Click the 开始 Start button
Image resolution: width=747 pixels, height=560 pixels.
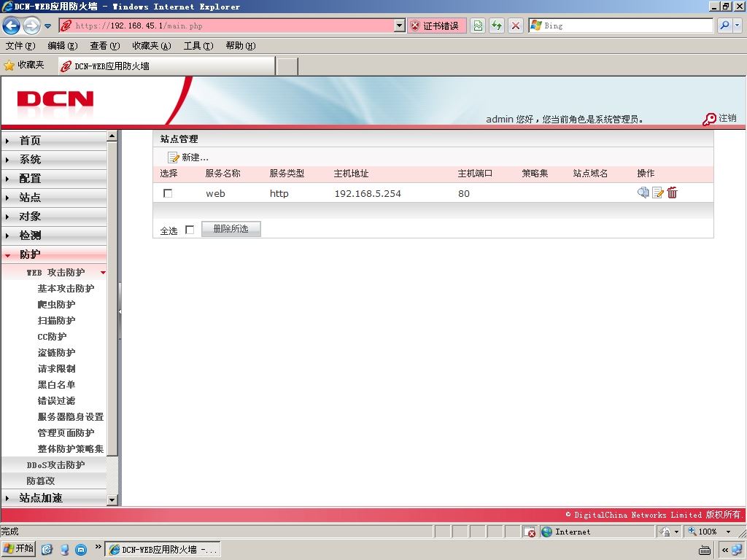(19, 549)
